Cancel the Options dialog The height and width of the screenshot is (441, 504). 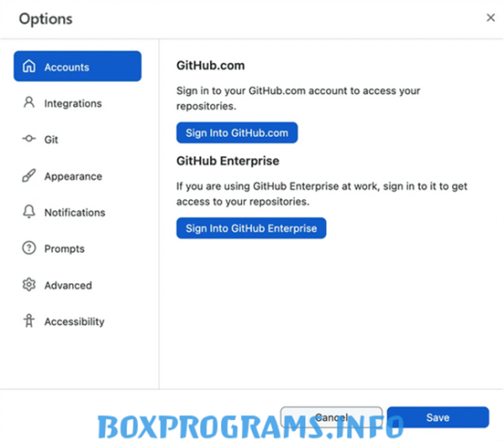tap(332, 417)
